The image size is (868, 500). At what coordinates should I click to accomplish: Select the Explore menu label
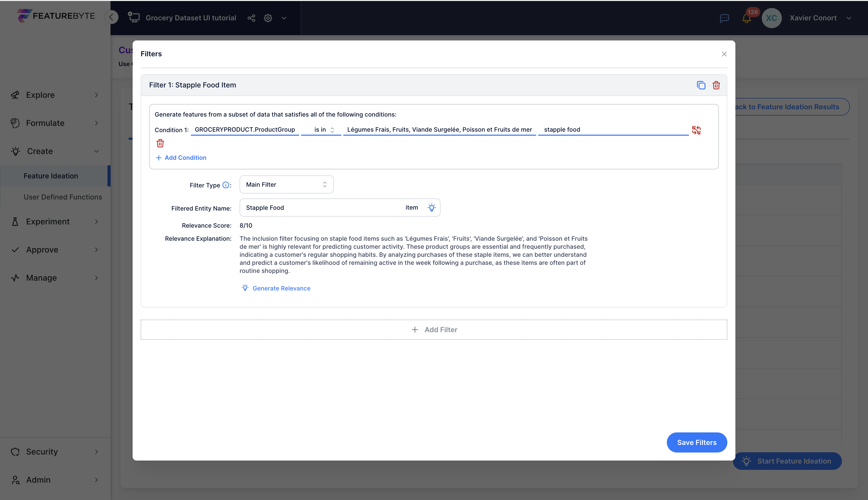(x=40, y=95)
